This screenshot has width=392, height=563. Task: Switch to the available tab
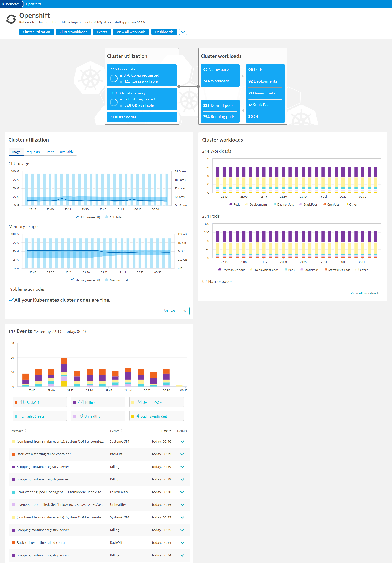pos(67,152)
